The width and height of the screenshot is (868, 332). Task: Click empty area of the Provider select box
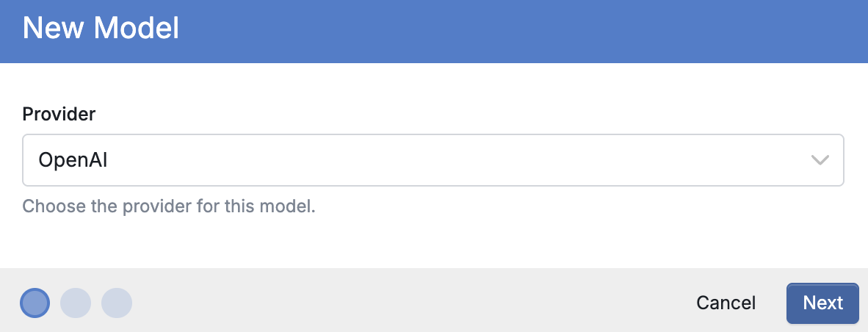[x=443, y=160]
